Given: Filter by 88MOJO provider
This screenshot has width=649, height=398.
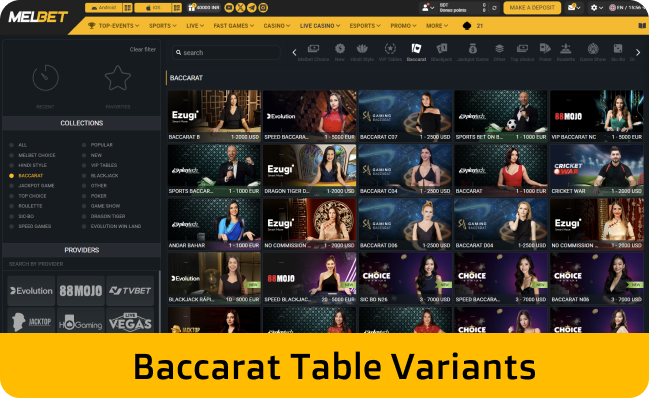Looking at the screenshot, I should click(x=81, y=291).
